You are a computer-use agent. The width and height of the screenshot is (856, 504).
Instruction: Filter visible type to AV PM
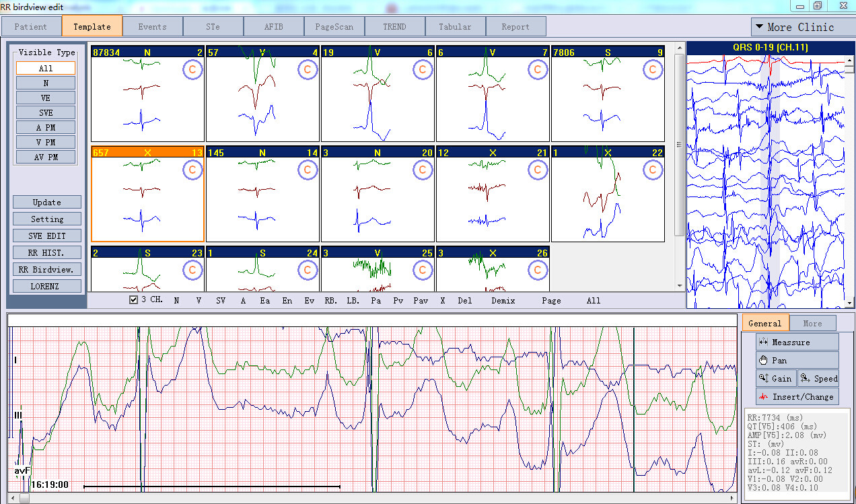click(x=46, y=157)
